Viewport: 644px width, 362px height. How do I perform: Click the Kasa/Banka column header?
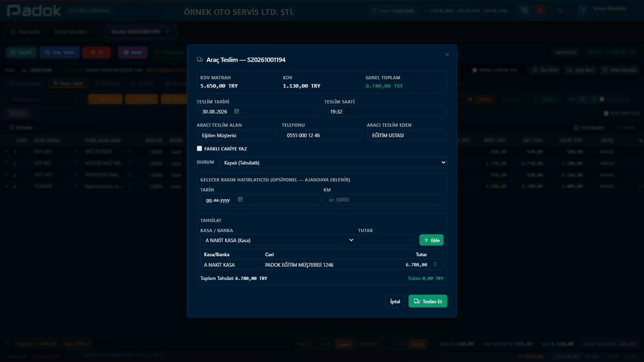tap(217, 255)
